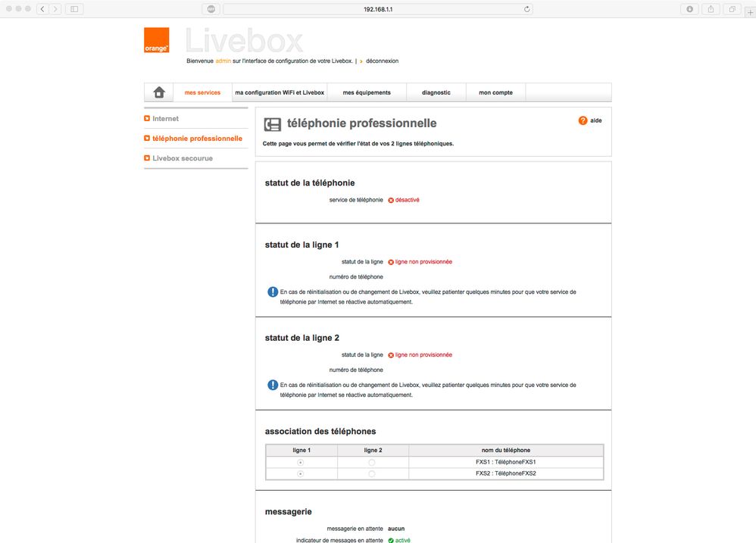This screenshot has width=756, height=543.
Task: Click the statut de la ligne 2 heading
Action: point(301,338)
